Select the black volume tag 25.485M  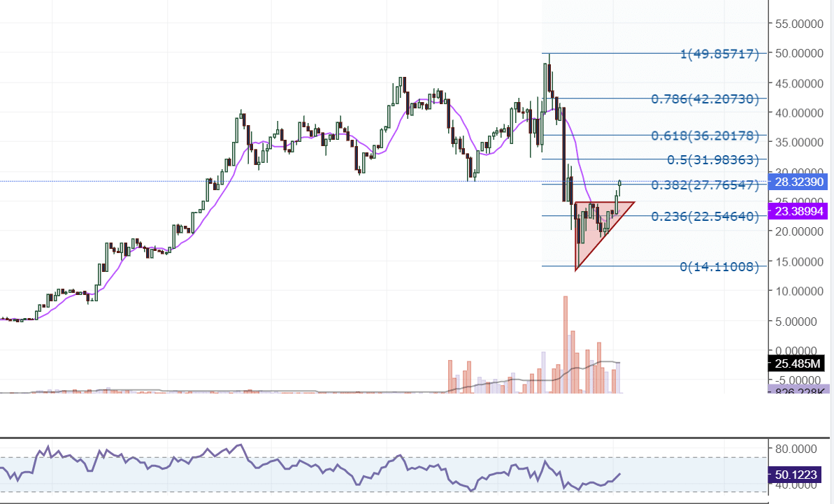[x=798, y=363]
